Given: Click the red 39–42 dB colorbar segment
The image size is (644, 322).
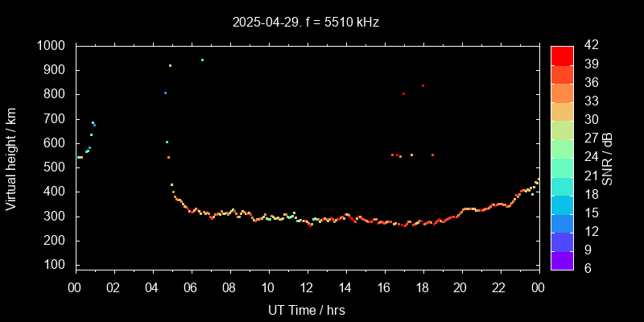Looking at the screenshot, I should (x=562, y=55).
